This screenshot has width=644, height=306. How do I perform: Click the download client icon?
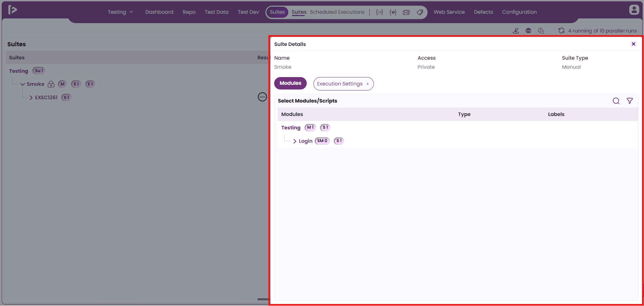pyautogui.click(x=516, y=31)
